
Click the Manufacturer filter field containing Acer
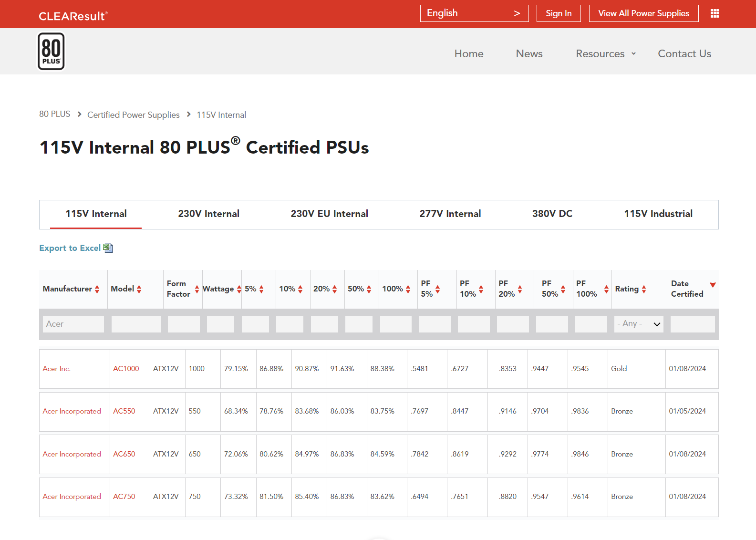73,324
